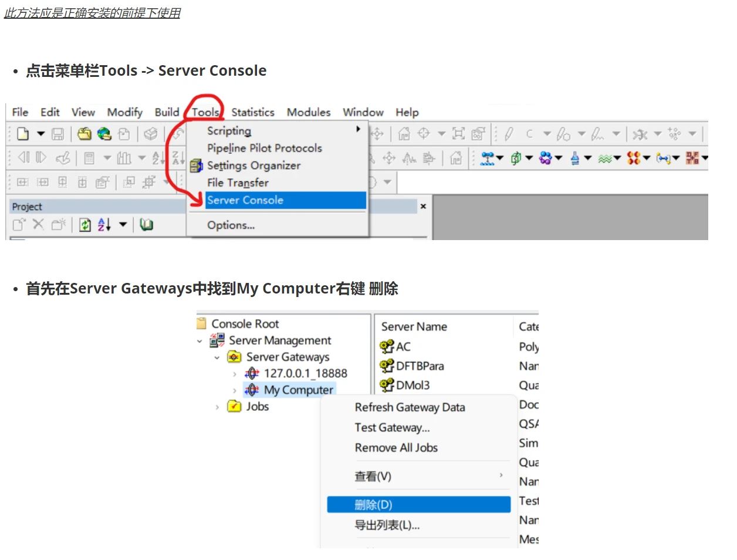Select the 127.0.0.1_18888 tree item
The image size is (737, 560).
[x=306, y=374]
